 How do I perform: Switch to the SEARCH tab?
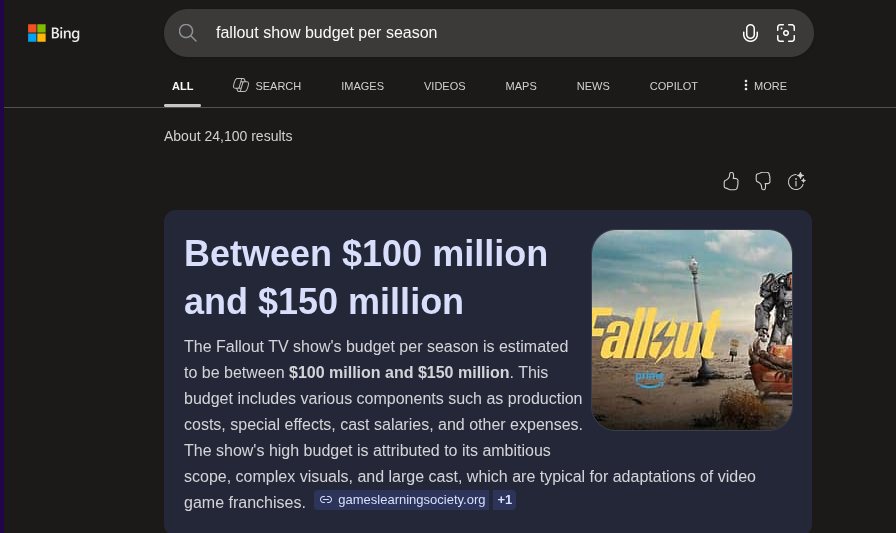click(x=267, y=86)
